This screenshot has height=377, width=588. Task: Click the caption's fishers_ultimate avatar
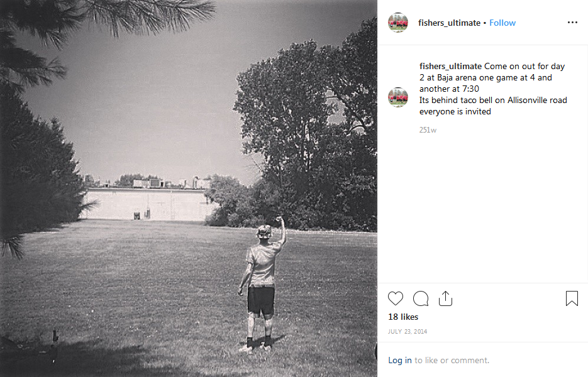pos(398,97)
